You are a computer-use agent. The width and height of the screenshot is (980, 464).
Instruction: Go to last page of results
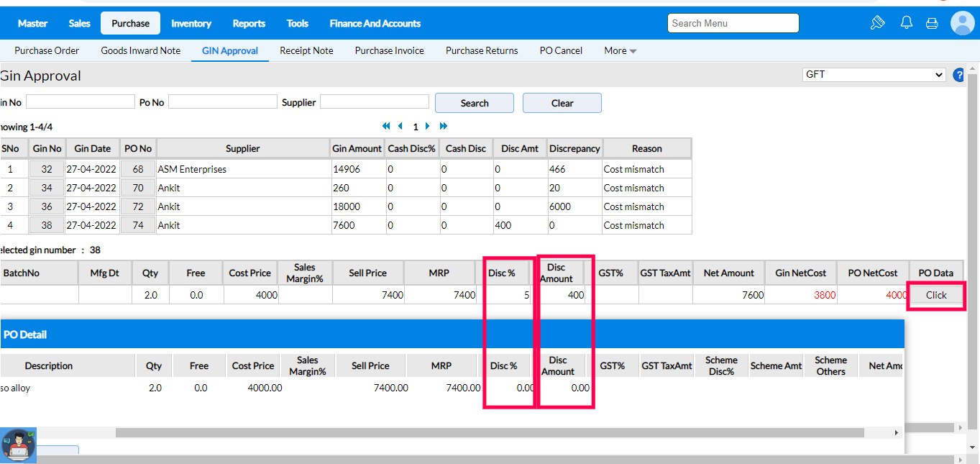click(x=444, y=126)
